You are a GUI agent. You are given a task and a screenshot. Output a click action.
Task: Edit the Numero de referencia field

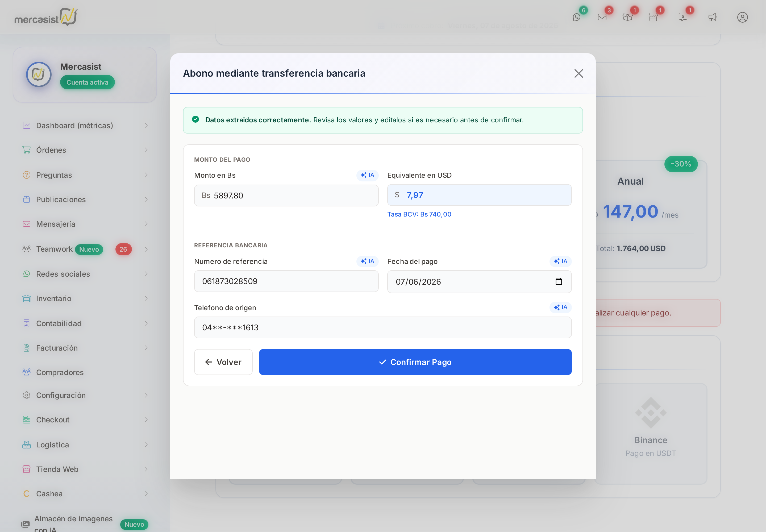[286, 281]
